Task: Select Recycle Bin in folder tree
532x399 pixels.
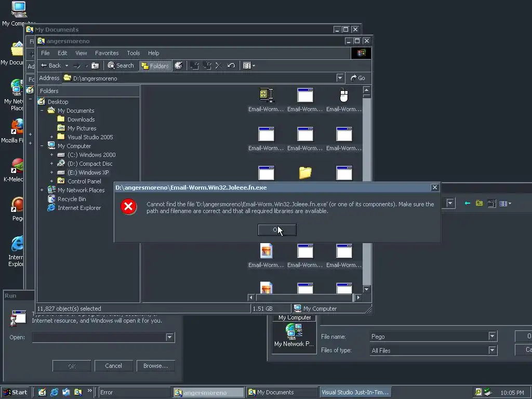Action: pos(72,199)
